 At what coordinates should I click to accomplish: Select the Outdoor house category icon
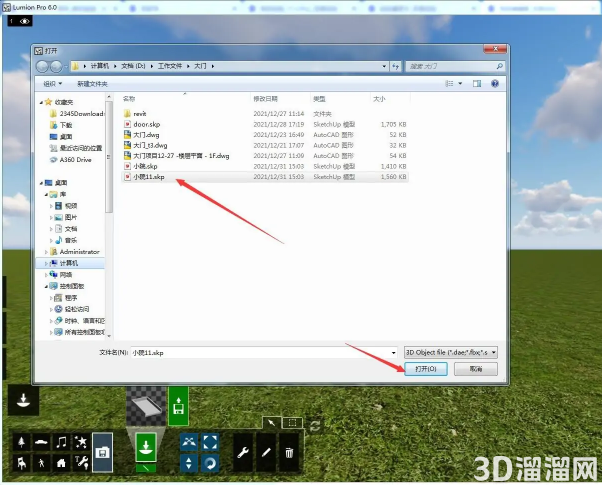[61, 462]
